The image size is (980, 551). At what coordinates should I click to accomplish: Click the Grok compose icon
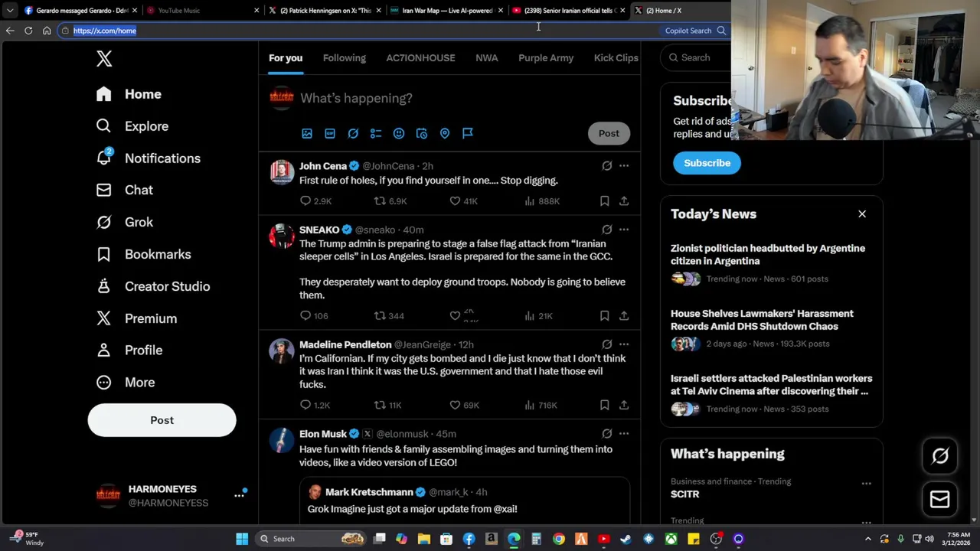pyautogui.click(x=353, y=133)
